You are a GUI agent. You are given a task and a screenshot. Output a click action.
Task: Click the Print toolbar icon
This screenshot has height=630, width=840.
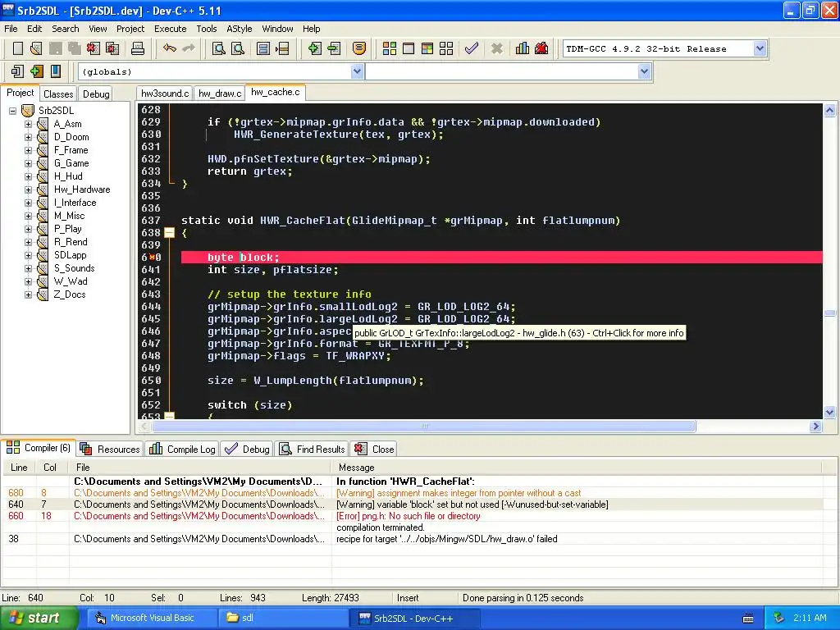pyautogui.click(x=138, y=48)
